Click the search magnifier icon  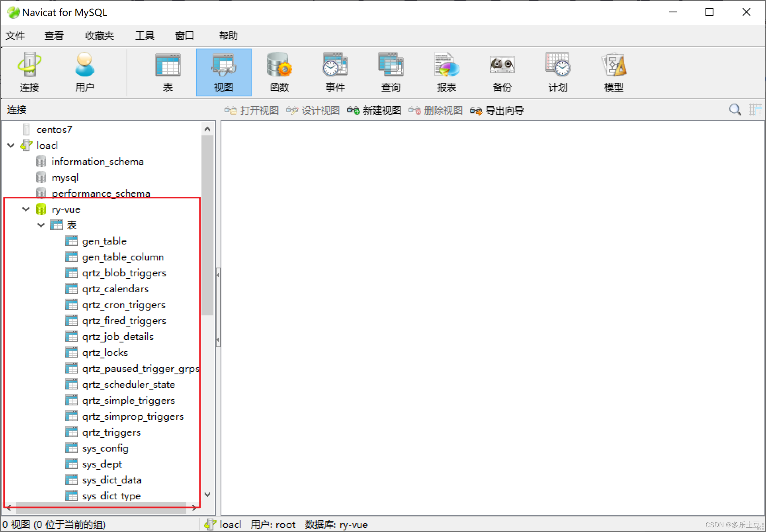tap(735, 110)
